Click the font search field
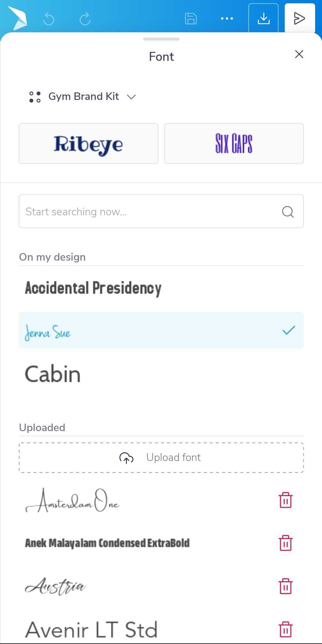322x644 pixels. [x=161, y=211]
